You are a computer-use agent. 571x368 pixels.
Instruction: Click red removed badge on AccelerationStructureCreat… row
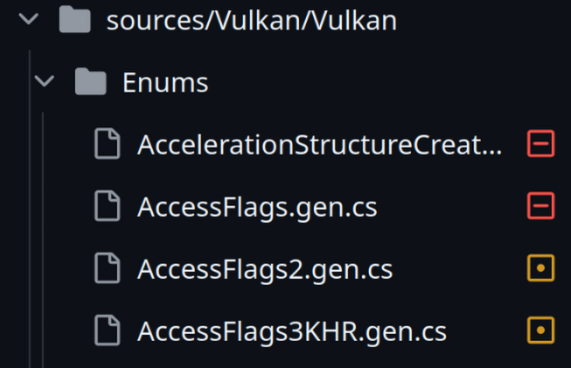(x=541, y=143)
